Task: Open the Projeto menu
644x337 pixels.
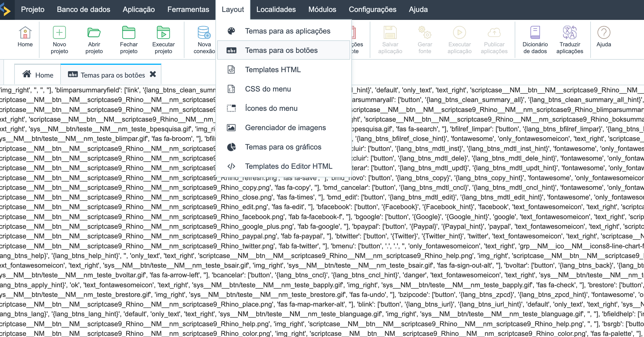Action: pyautogui.click(x=33, y=9)
